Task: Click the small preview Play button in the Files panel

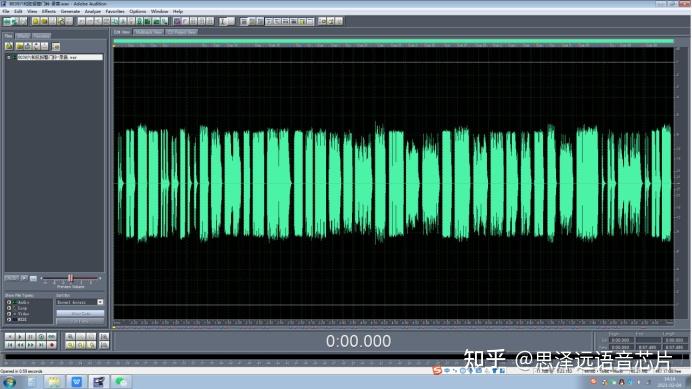Action: tap(24, 278)
